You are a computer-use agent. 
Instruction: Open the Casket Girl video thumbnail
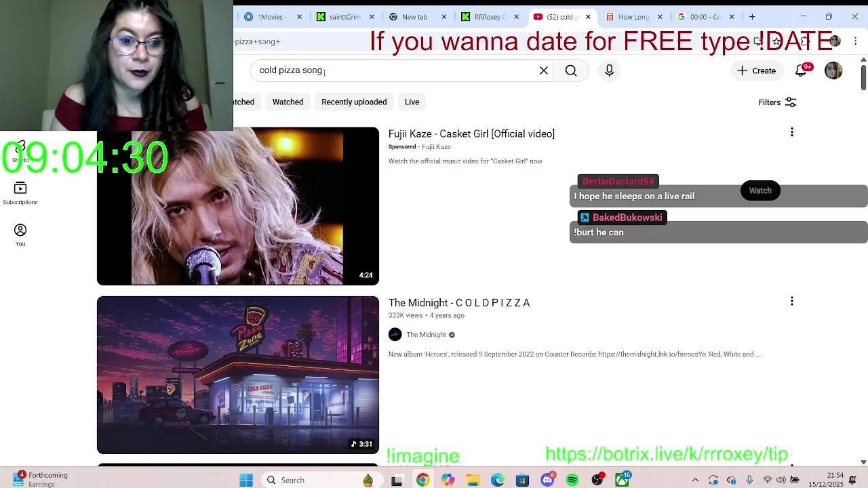238,206
